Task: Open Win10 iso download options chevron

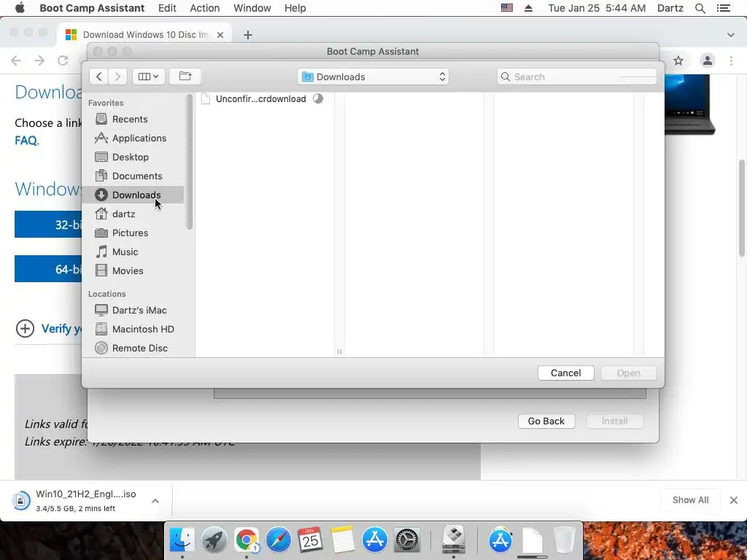Action: coord(155,501)
